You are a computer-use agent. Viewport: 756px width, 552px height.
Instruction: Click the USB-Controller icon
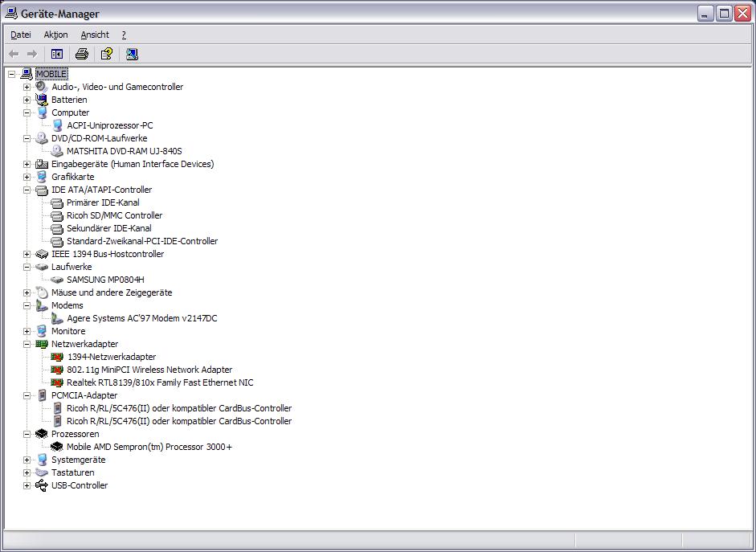(x=42, y=485)
